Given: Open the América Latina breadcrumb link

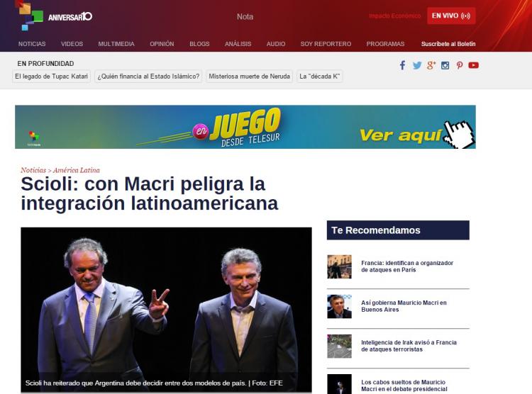Looking at the screenshot, I should 76,170.
